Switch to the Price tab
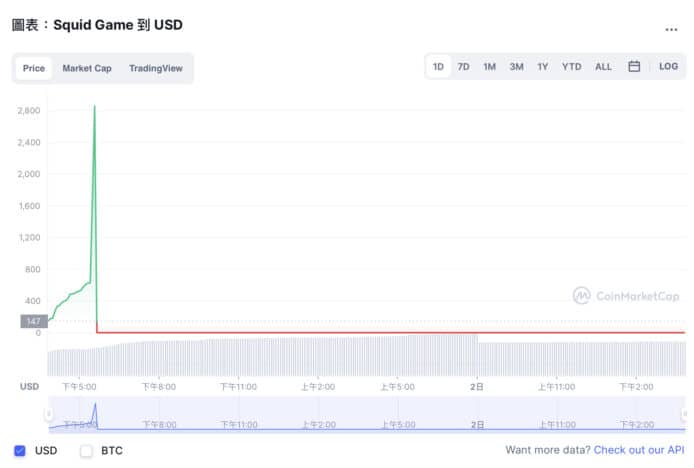Viewport: 694px width, 468px height. [x=34, y=69]
